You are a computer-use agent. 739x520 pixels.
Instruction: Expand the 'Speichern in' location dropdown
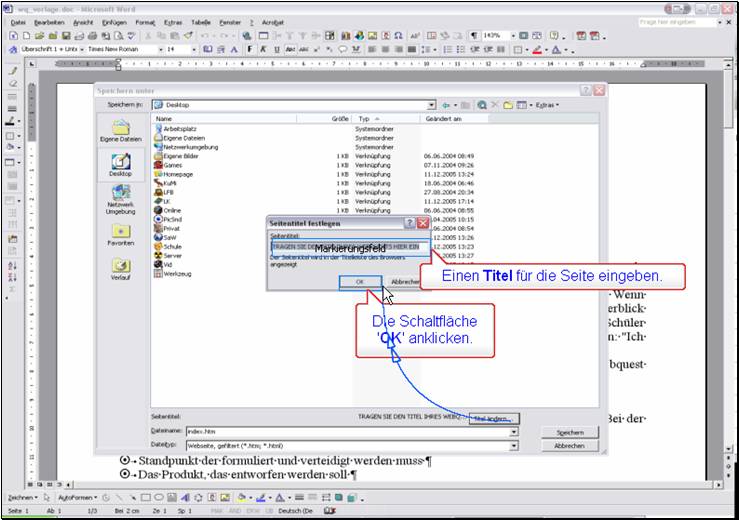click(431, 104)
